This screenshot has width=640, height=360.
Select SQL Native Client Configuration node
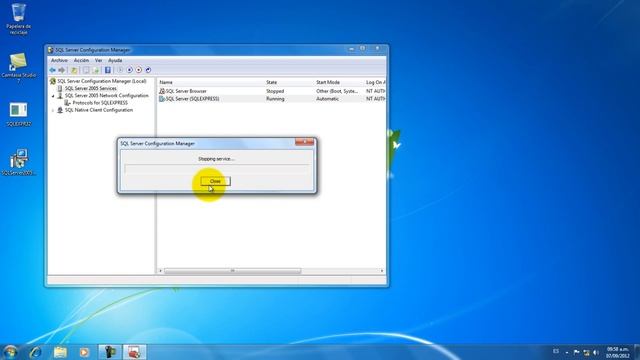coord(99,110)
